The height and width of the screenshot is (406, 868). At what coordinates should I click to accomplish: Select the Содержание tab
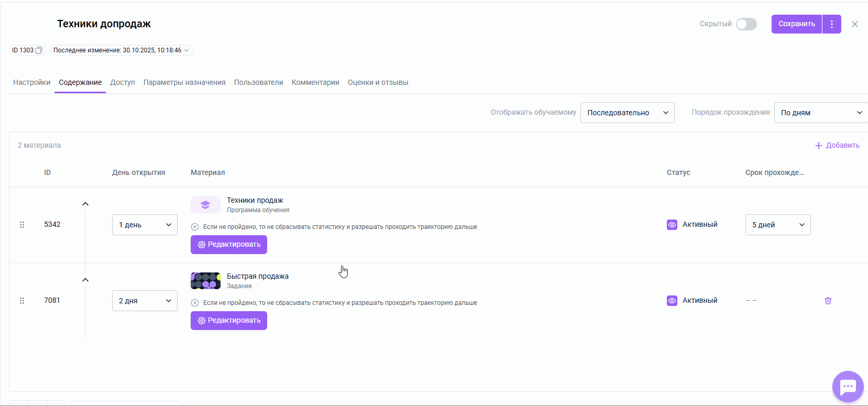(80, 82)
